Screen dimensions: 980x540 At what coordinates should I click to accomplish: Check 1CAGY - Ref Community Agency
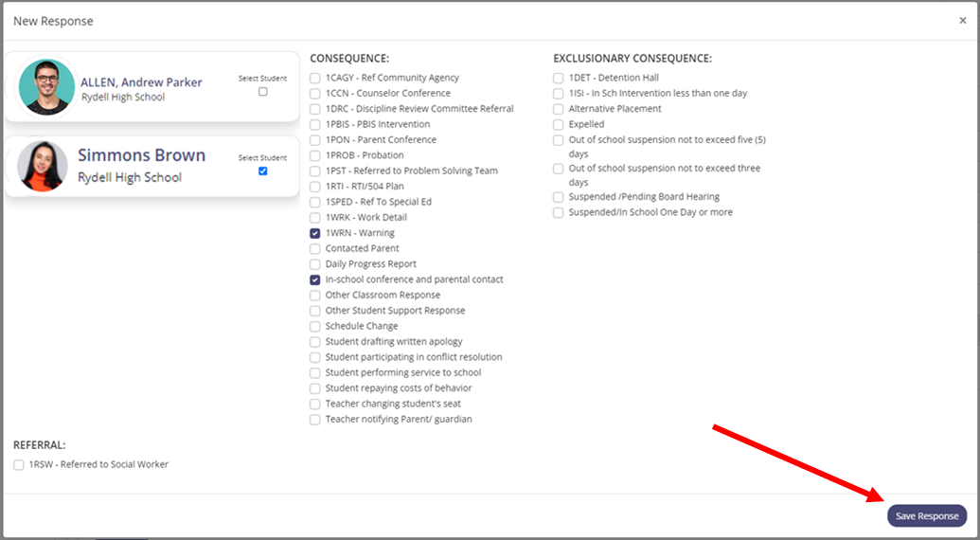click(x=315, y=78)
